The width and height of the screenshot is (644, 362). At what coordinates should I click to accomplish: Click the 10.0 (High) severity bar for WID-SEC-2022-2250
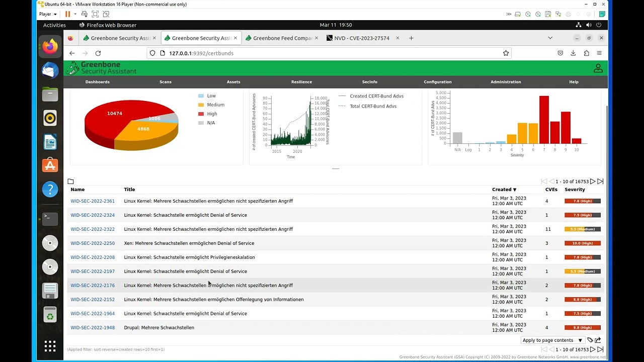pos(583,243)
